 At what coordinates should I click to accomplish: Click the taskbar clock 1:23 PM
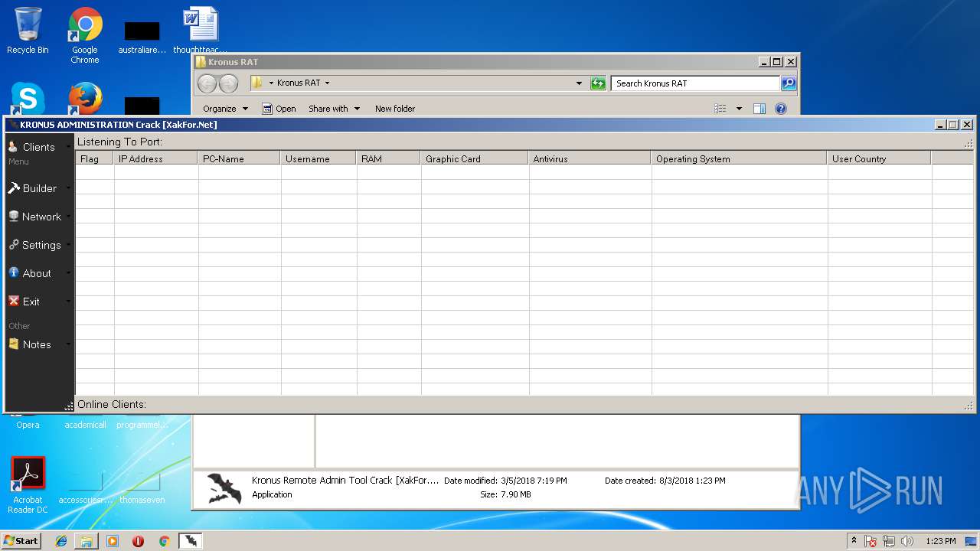pos(940,541)
